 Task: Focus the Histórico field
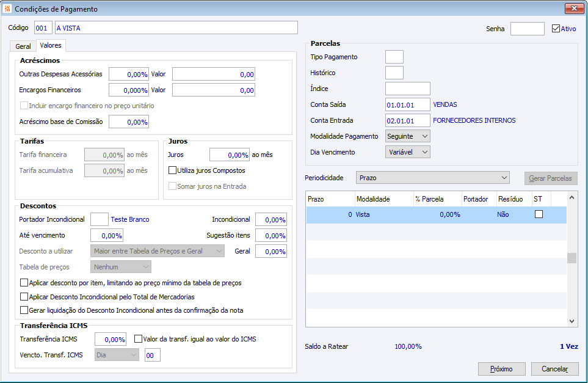pyautogui.click(x=394, y=73)
